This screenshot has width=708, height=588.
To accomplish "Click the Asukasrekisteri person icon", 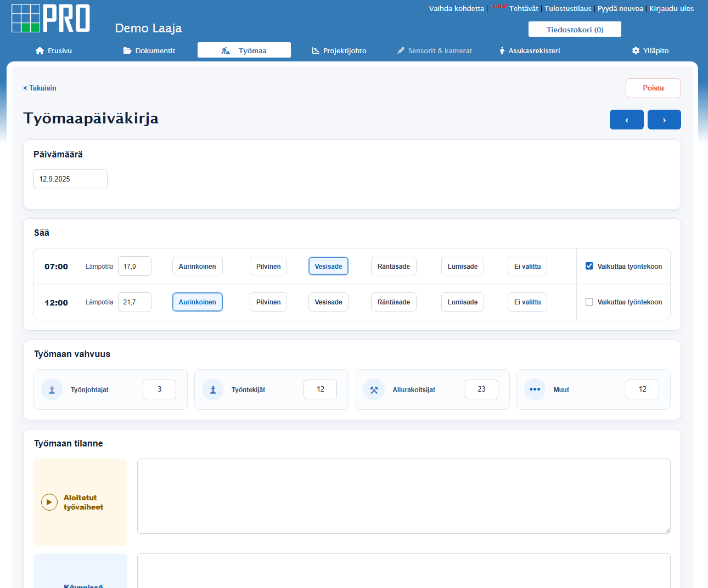I will click(502, 50).
